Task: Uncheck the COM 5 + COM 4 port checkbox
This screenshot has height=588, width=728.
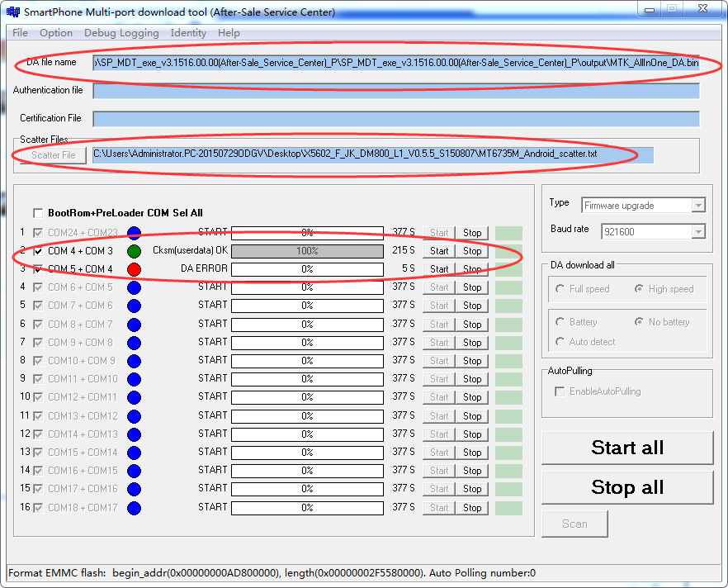Action: (x=37, y=269)
